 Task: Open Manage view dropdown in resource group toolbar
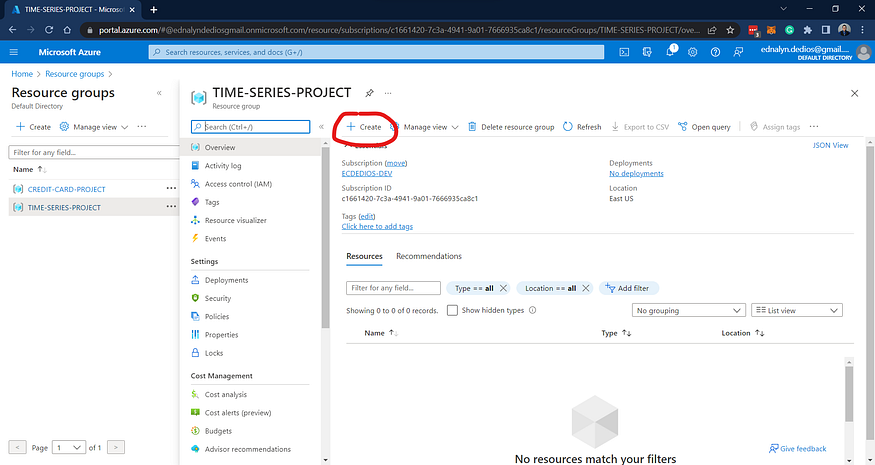[424, 127]
